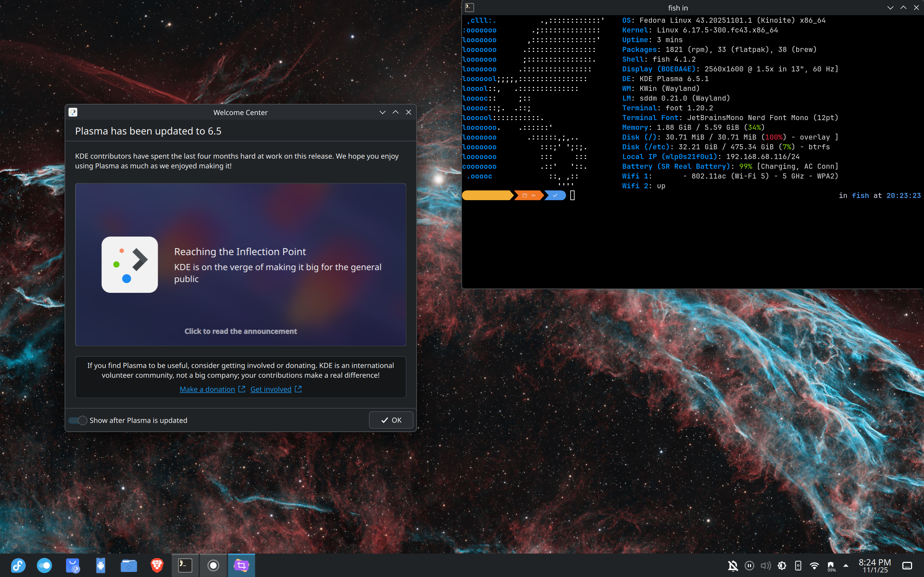Screen dimensions: 924x577
Task: Open the brightness and color tray icon
Action: click(x=781, y=565)
